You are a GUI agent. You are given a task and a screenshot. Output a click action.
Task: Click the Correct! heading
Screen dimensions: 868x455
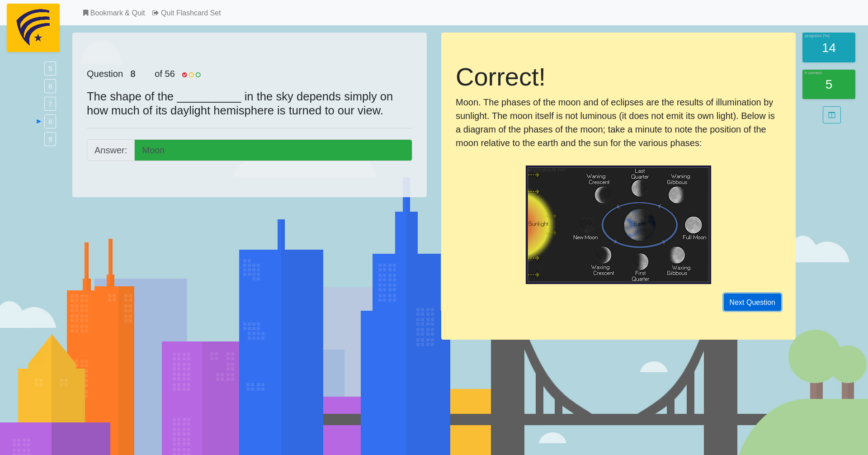point(500,77)
